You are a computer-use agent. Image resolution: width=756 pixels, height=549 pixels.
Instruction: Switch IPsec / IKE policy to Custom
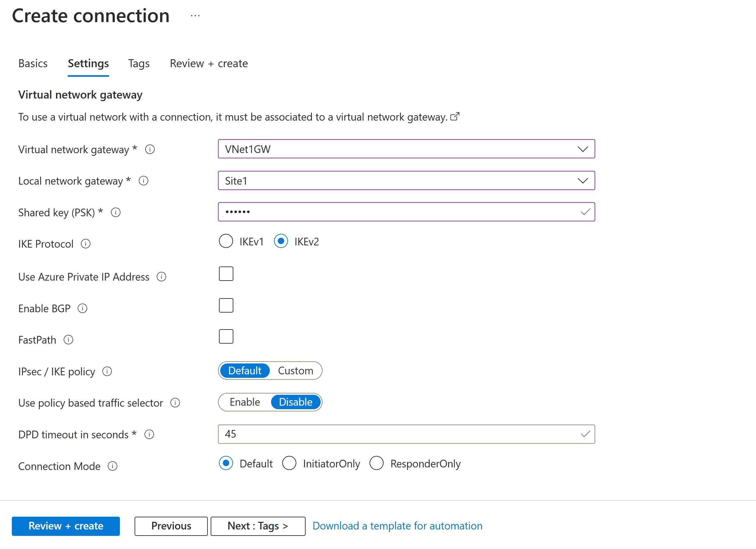pyautogui.click(x=295, y=370)
